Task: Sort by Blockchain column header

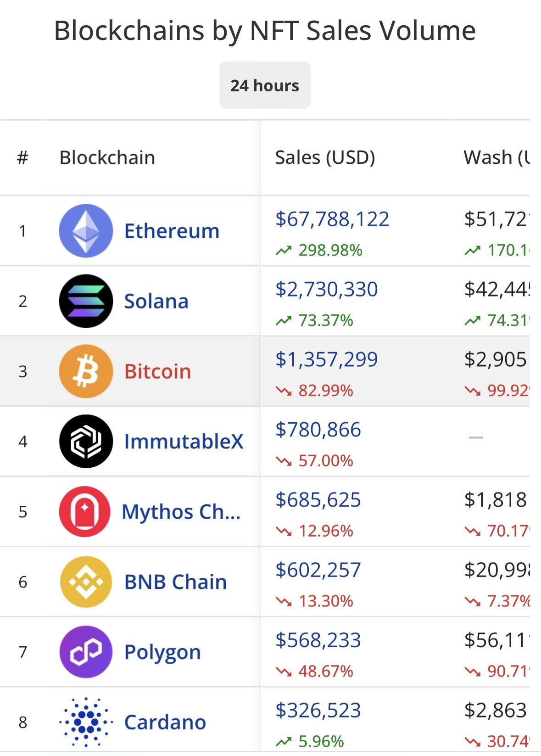Action: coord(107,157)
